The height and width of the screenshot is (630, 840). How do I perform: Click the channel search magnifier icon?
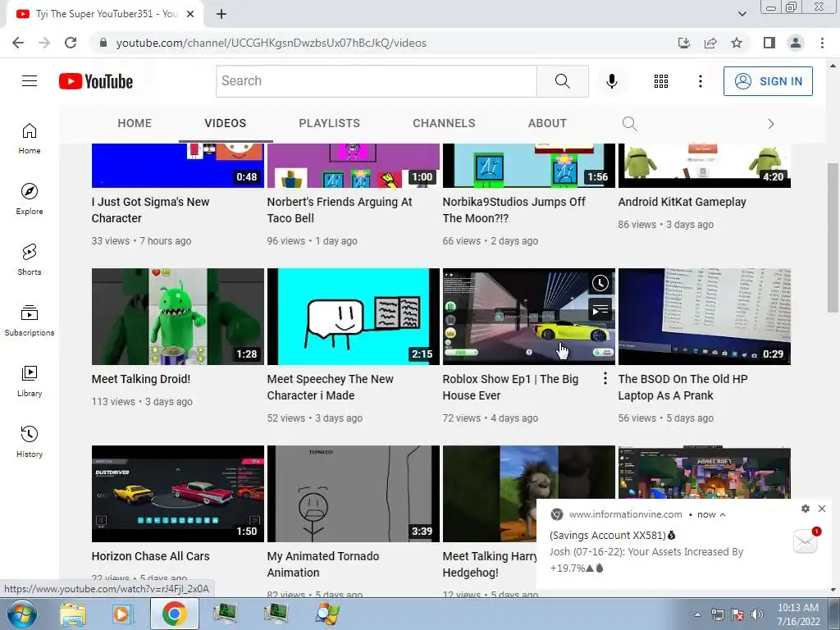click(x=630, y=124)
